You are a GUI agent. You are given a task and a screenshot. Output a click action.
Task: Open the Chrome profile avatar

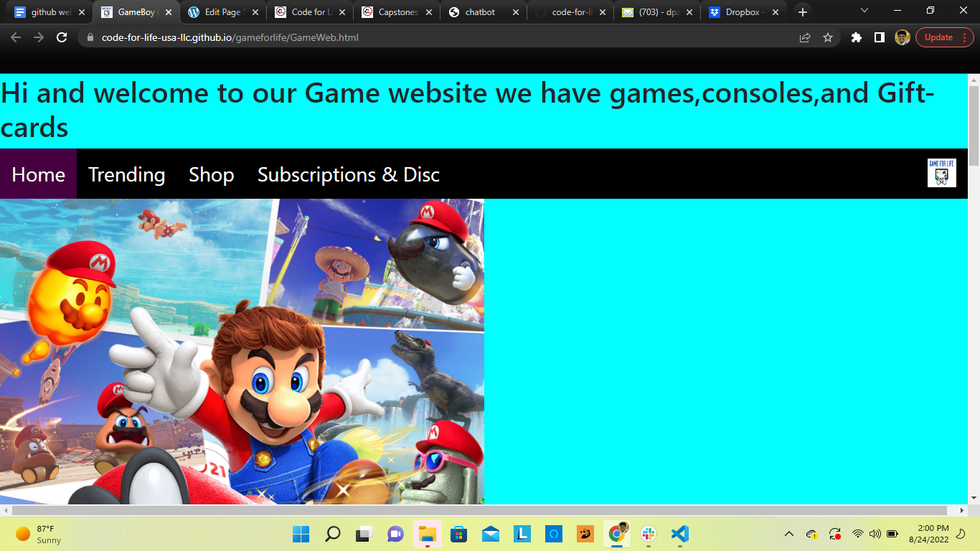(x=903, y=37)
